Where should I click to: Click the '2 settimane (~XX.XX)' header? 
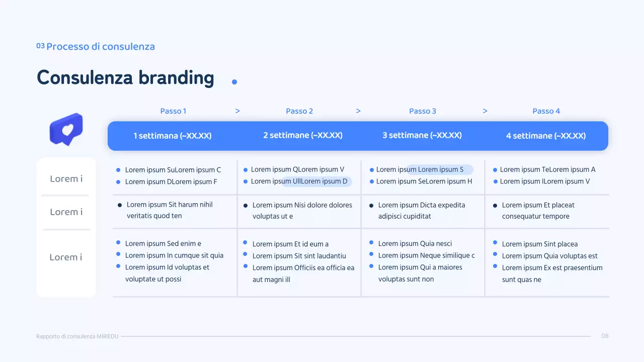(x=302, y=135)
